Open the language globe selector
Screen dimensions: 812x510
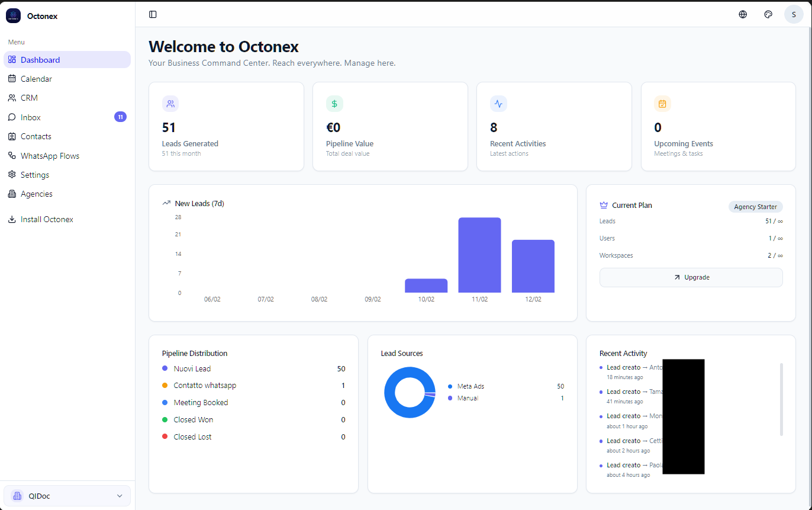coord(742,14)
